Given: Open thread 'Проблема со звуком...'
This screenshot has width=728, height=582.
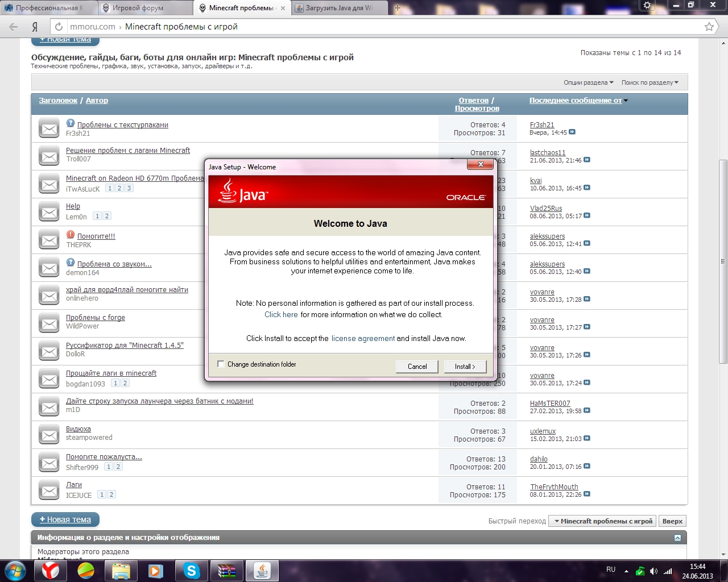Looking at the screenshot, I should tap(114, 264).
